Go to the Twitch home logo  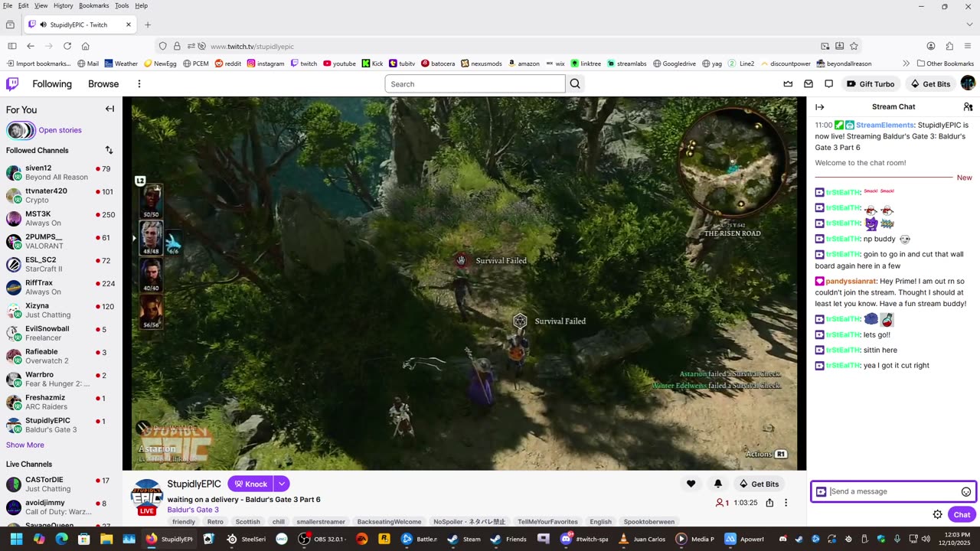tap(12, 83)
